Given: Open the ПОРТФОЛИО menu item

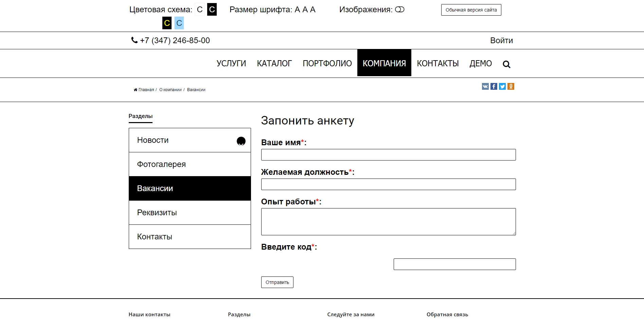Looking at the screenshot, I should (x=327, y=64).
